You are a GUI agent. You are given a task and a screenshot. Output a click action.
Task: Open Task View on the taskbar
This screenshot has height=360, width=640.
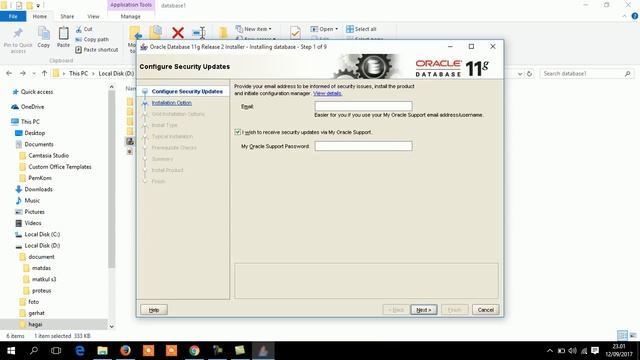(56, 351)
